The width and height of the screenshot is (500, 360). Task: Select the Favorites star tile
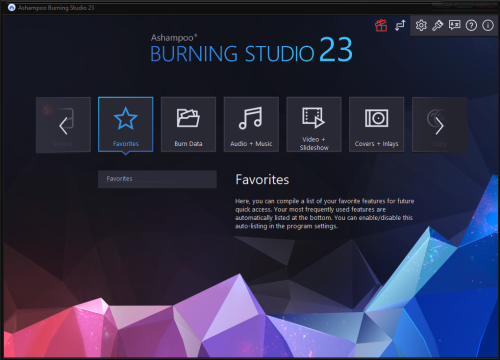pyautogui.click(x=126, y=124)
